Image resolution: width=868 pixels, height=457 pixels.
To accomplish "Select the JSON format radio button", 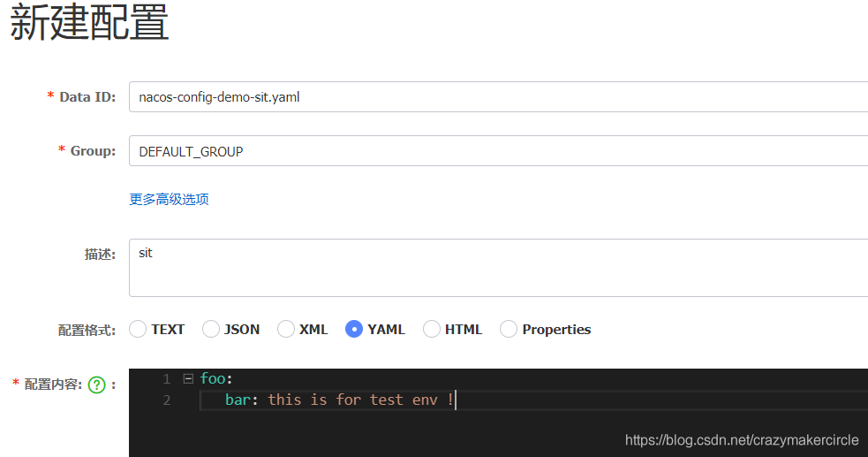I will [x=211, y=330].
